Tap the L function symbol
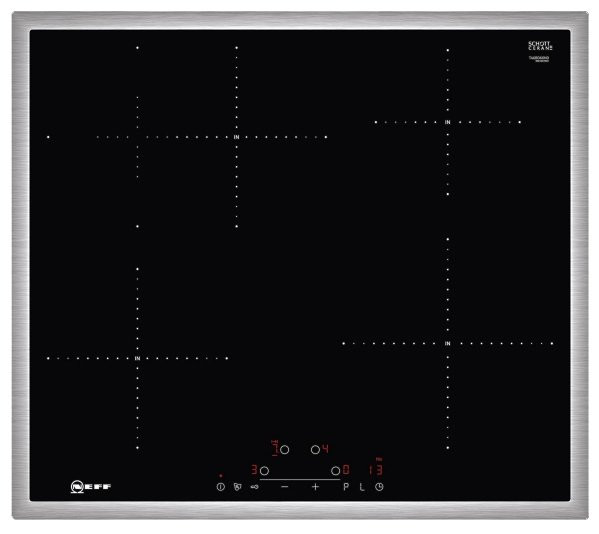This screenshot has width=599, height=534. pos(362,487)
